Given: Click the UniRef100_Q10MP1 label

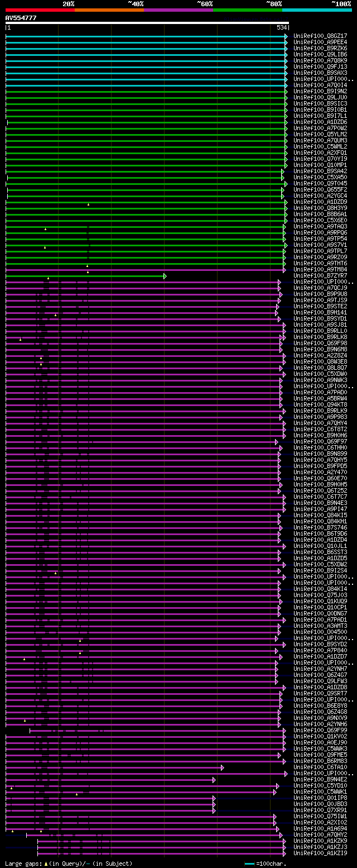Looking at the screenshot, I should click(x=320, y=165).
